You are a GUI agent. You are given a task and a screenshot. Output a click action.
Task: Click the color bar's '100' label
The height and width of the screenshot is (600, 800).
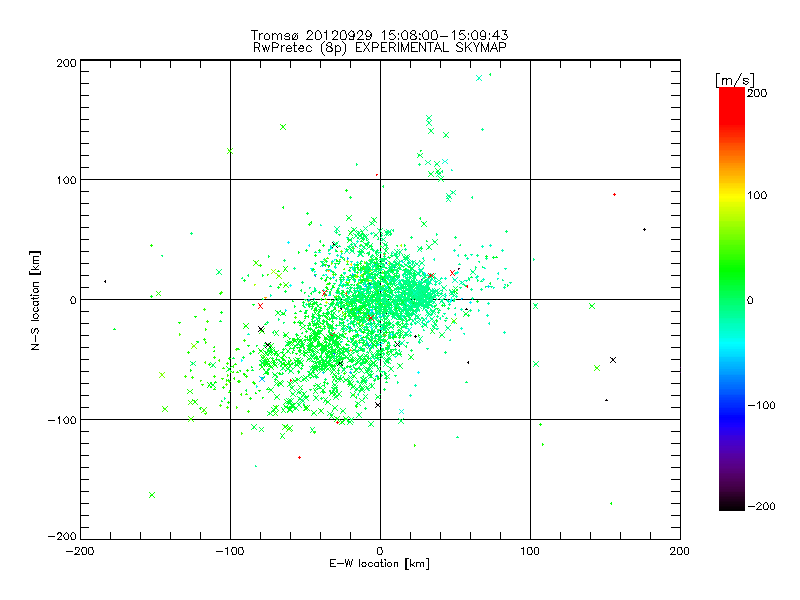point(757,195)
